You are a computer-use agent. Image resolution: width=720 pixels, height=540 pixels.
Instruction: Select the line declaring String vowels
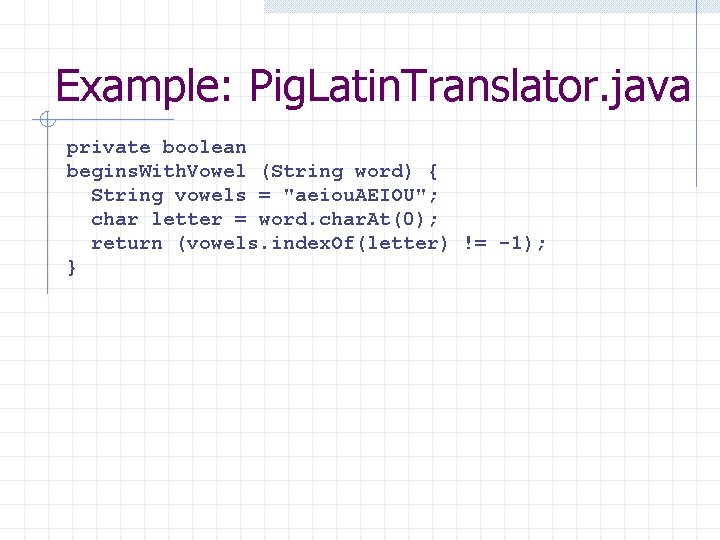pos(264,196)
